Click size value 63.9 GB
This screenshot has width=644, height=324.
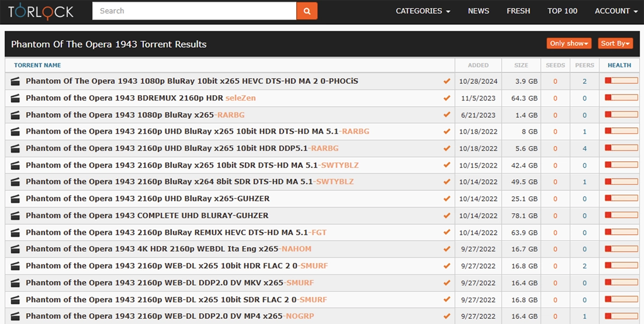pyautogui.click(x=524, y=233)
